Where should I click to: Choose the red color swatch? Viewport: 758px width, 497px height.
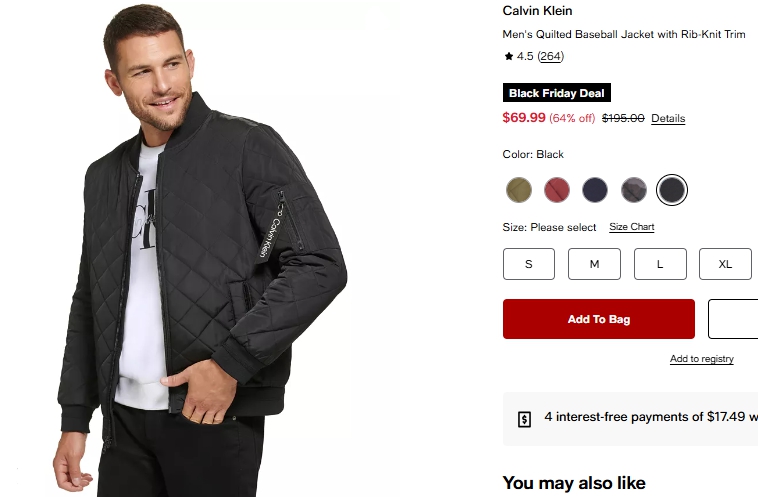coord(557,189)
